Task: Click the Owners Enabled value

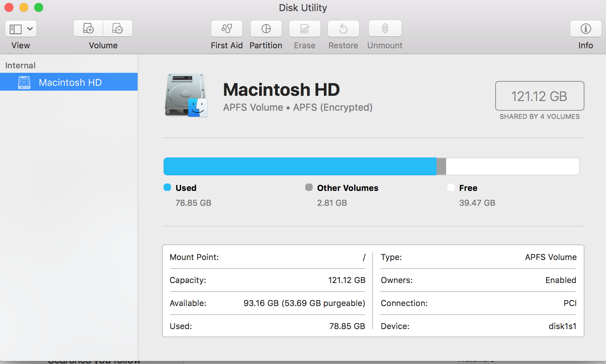Action: [x=561, y=280]
